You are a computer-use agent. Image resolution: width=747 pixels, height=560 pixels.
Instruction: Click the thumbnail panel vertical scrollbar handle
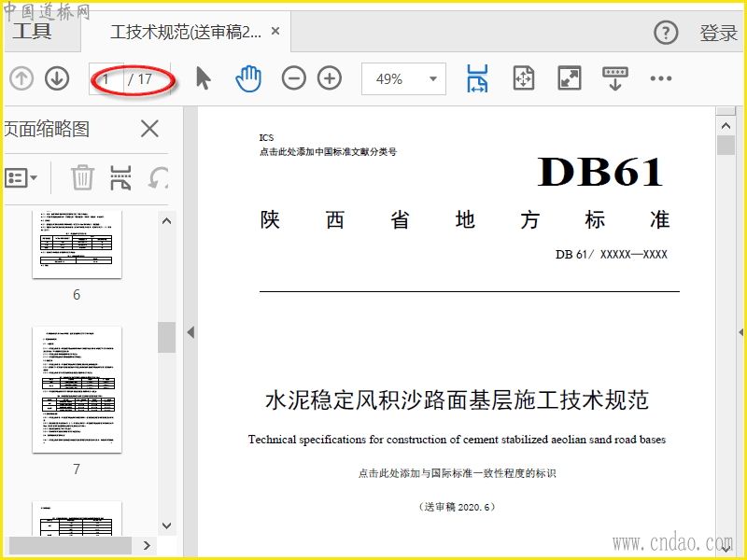point(166,337)
